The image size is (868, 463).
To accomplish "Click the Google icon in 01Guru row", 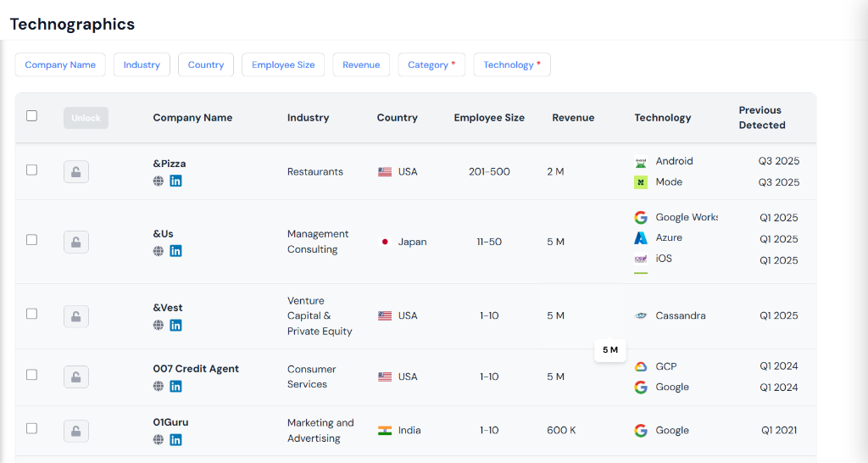I will (x=641, y=430).
